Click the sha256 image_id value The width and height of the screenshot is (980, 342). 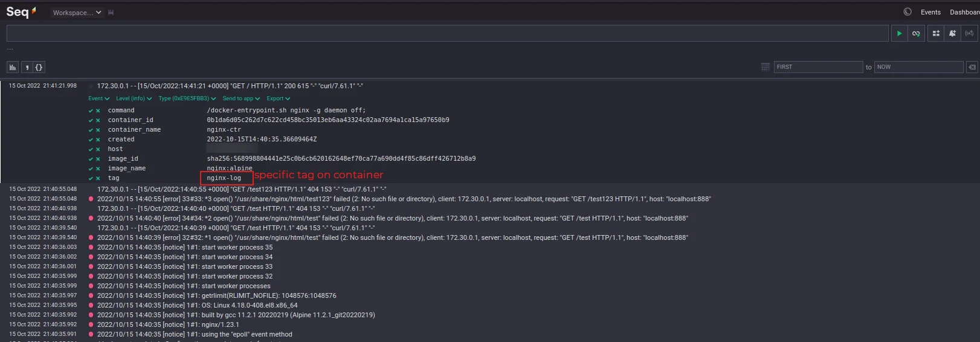click(341, 159)
